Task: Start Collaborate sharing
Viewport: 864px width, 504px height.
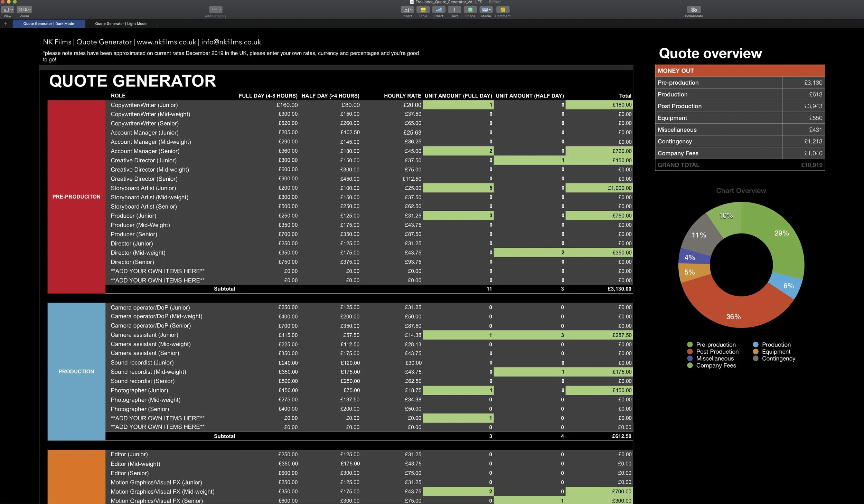Action: 693,10
